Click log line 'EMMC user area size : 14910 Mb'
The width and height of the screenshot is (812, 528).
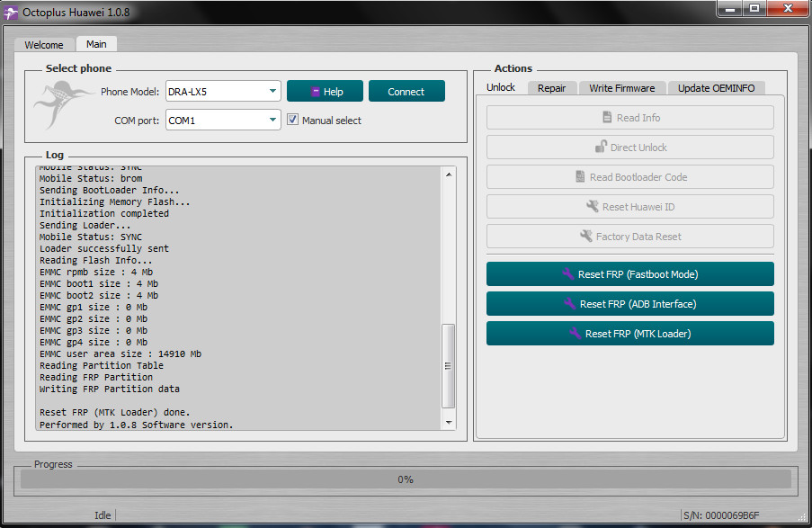click(x=120, y=353)
